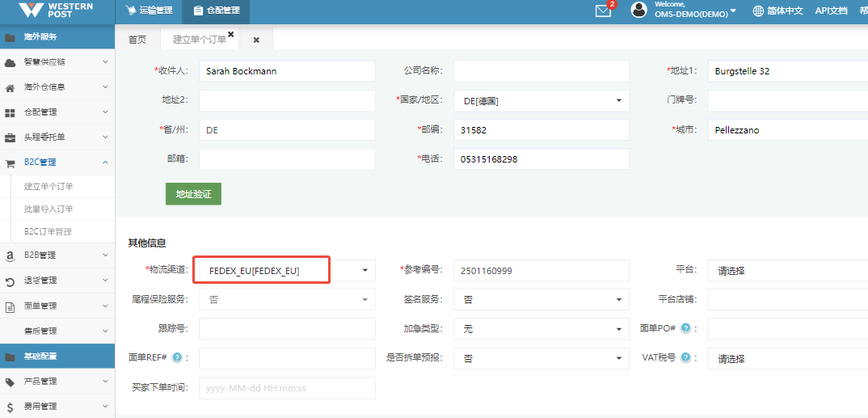This screenshot has height=418, width=868.
Task: Click the 邮箱 input field
Action: coord(287,159)
